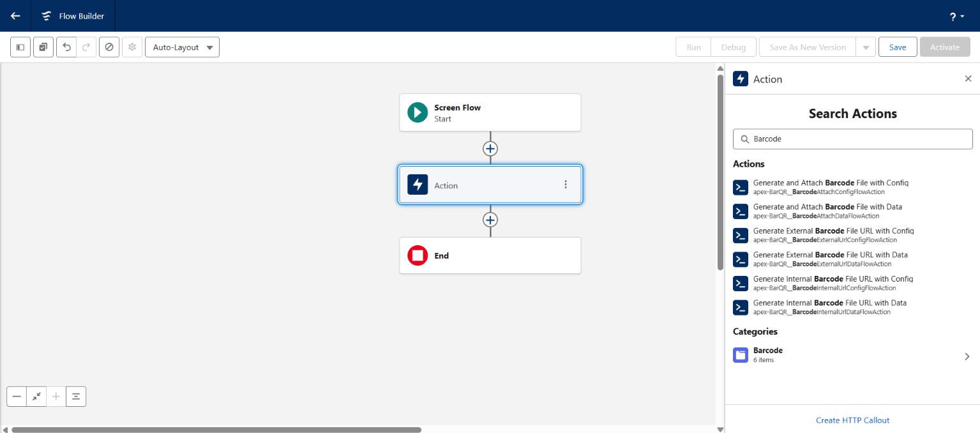Open flow settings gear icon
Screen dimensions: 980x433
tap(132, 47)
